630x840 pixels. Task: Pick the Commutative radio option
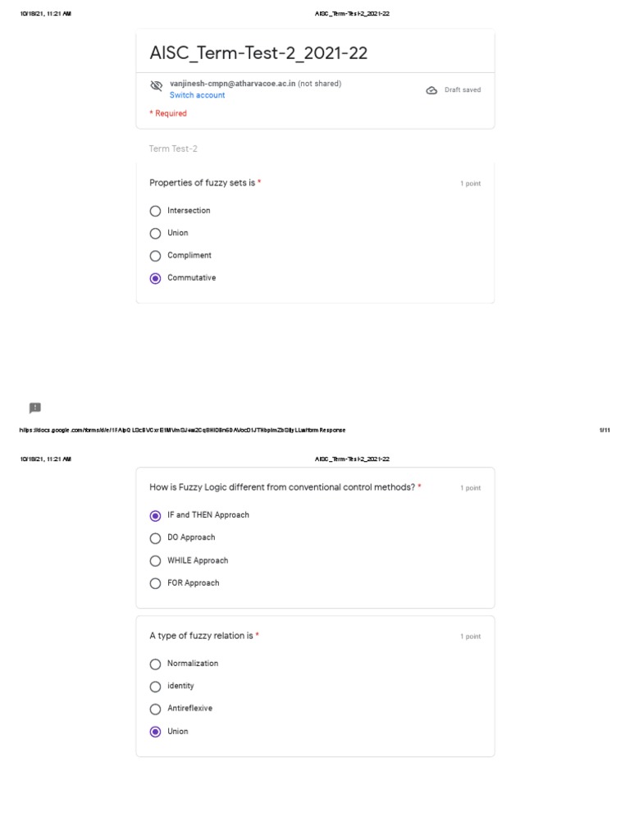(155, 278)
